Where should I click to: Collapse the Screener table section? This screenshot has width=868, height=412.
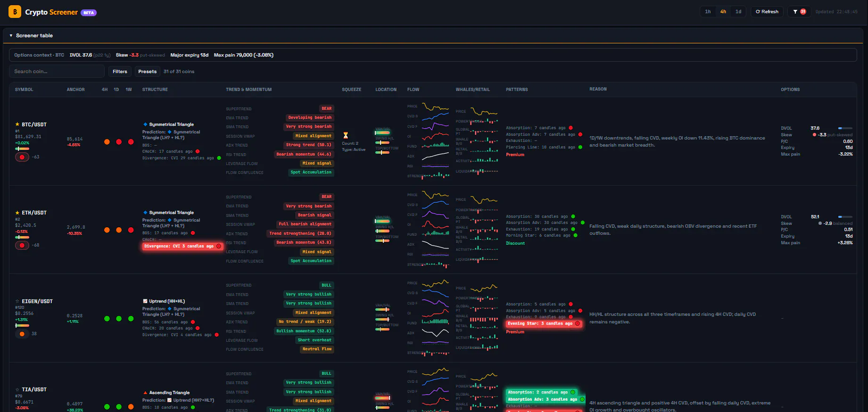click(x=11, y=35)
